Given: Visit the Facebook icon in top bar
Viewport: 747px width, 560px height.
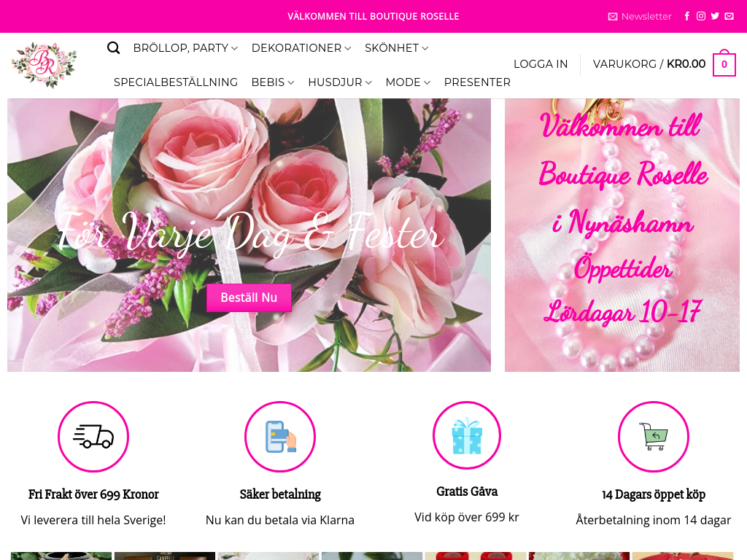Looking at the screenshot, I should coord(686,15).
